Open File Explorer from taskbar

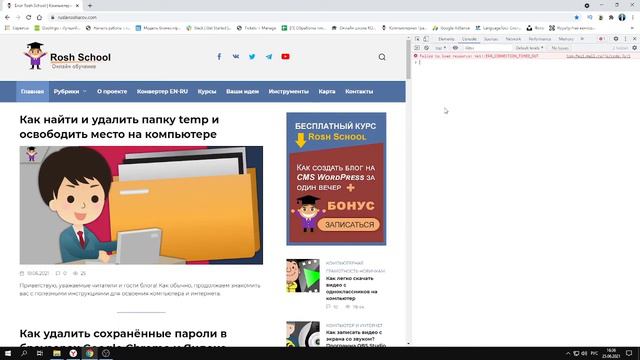pos(57,353)
